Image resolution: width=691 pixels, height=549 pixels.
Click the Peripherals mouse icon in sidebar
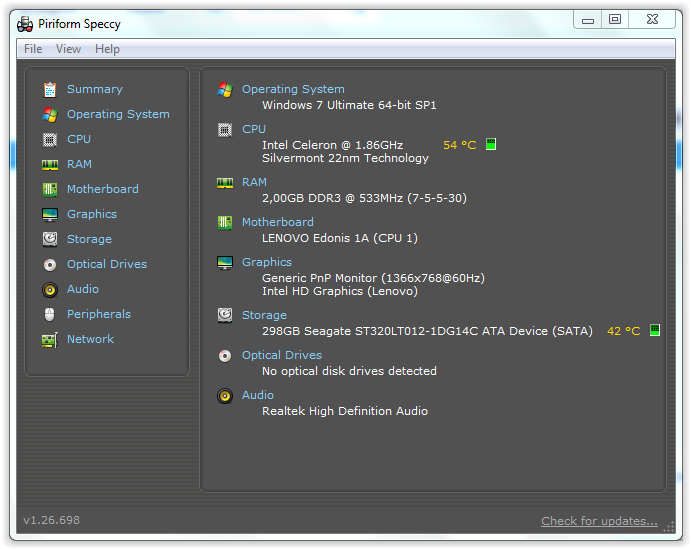49,314
